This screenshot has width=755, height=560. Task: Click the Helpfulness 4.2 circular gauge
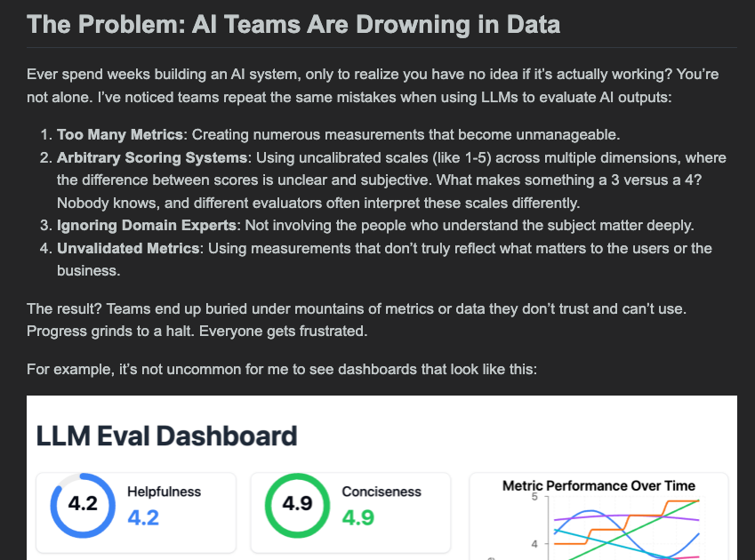pyautogui.click(x=83, y=504)
